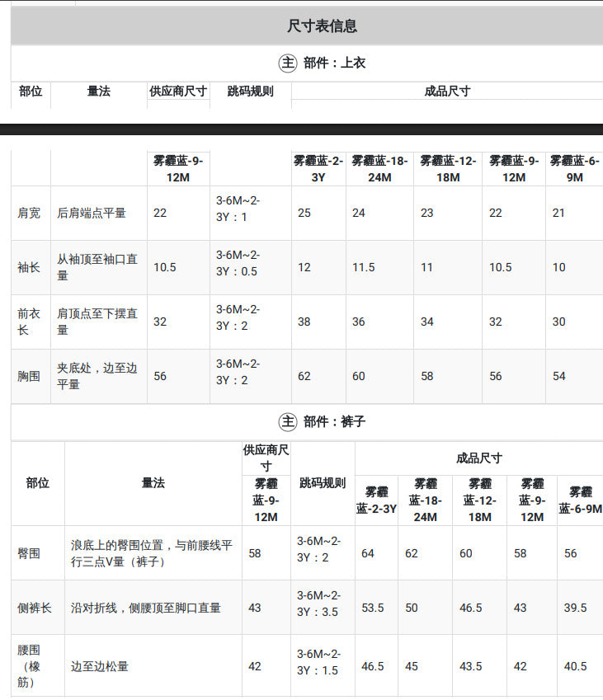The height and width of the screenshot is (700, 603).
Task: Click the 臀围 row label in 裤子 table
Action: 29,553
